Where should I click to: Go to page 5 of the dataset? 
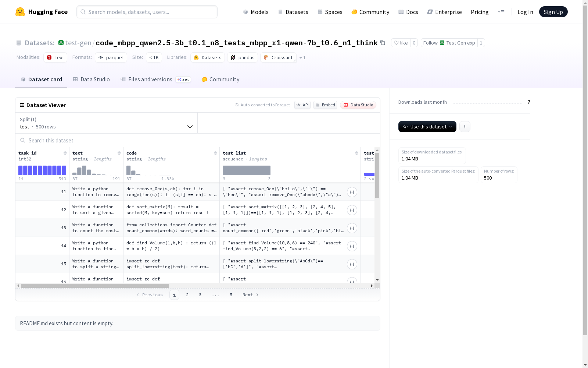click(231, 295)
